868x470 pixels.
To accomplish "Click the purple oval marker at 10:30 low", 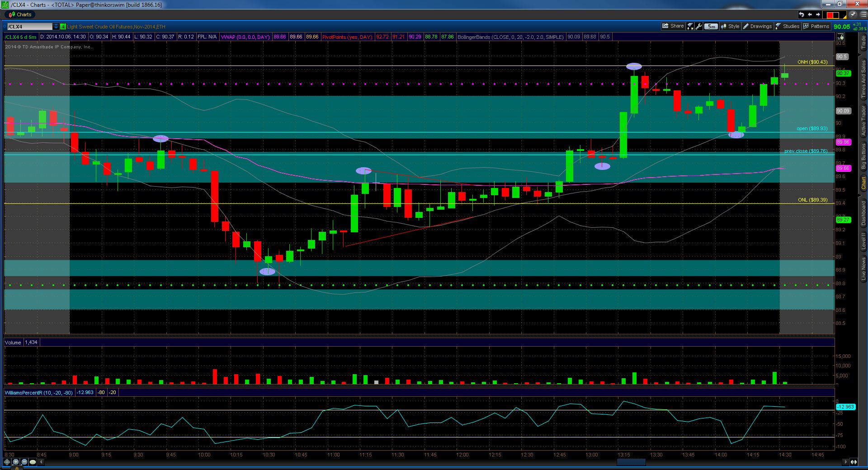I will coord(267,272).
